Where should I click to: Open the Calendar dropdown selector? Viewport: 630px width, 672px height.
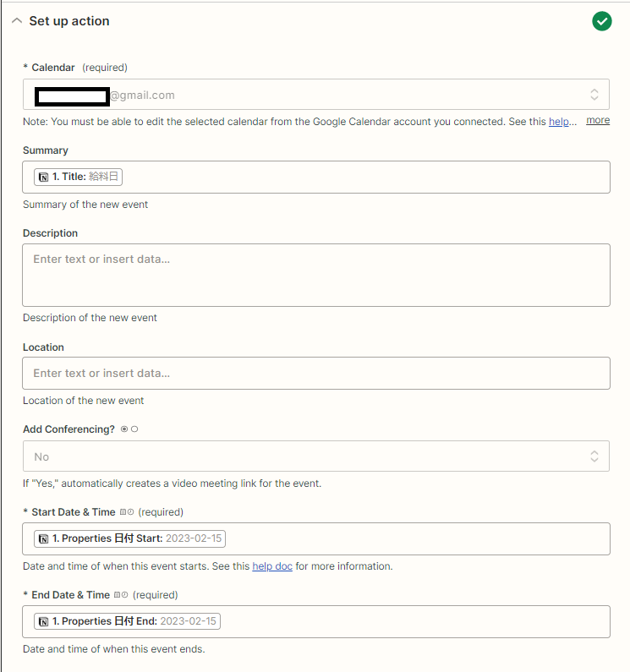316,95
